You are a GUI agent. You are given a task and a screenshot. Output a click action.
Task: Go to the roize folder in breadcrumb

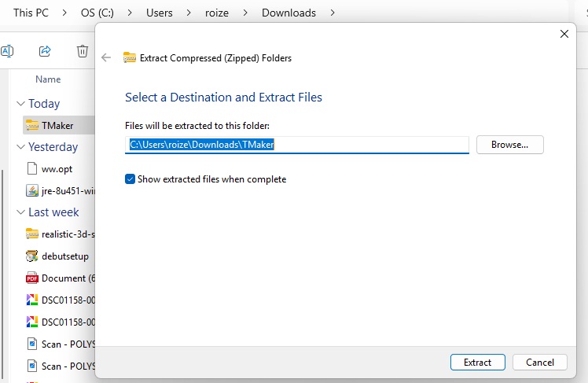pyautogui.click(x=217, y=13)
